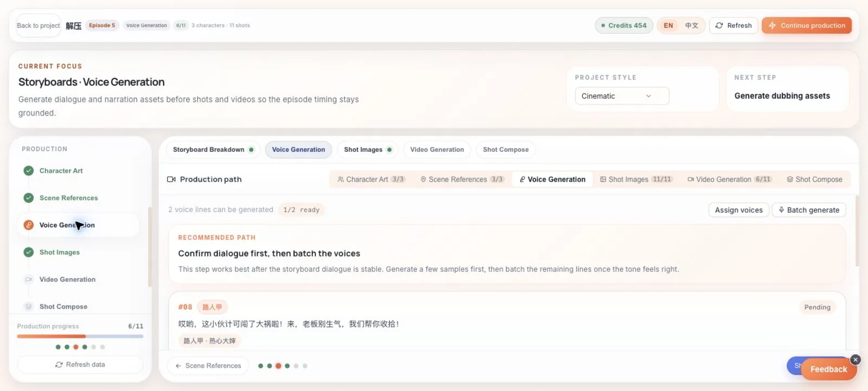Click the Refresh data button
The image size is (868, 391).
point(80,364)
